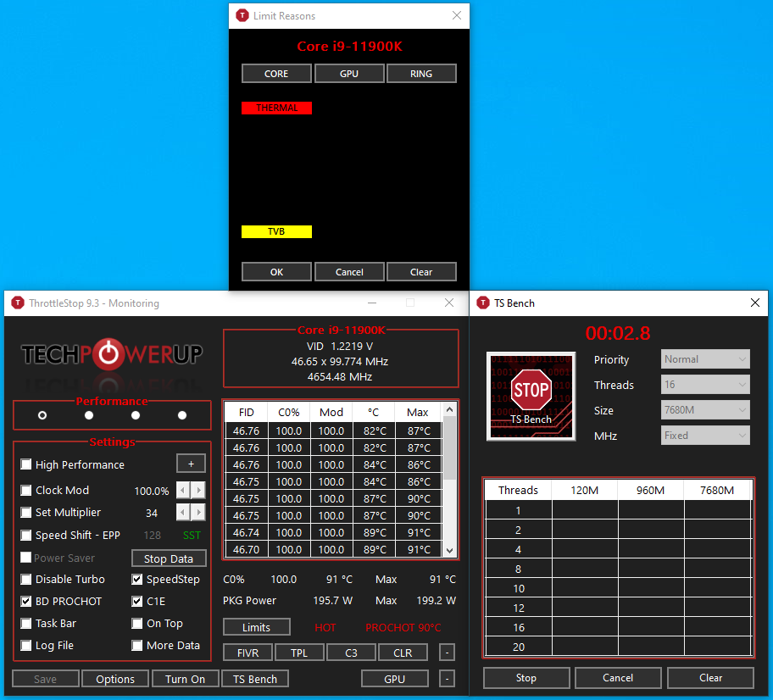Click Clear in Limit Reasons window
The image size is (773, 700).
tap(421, 272)
